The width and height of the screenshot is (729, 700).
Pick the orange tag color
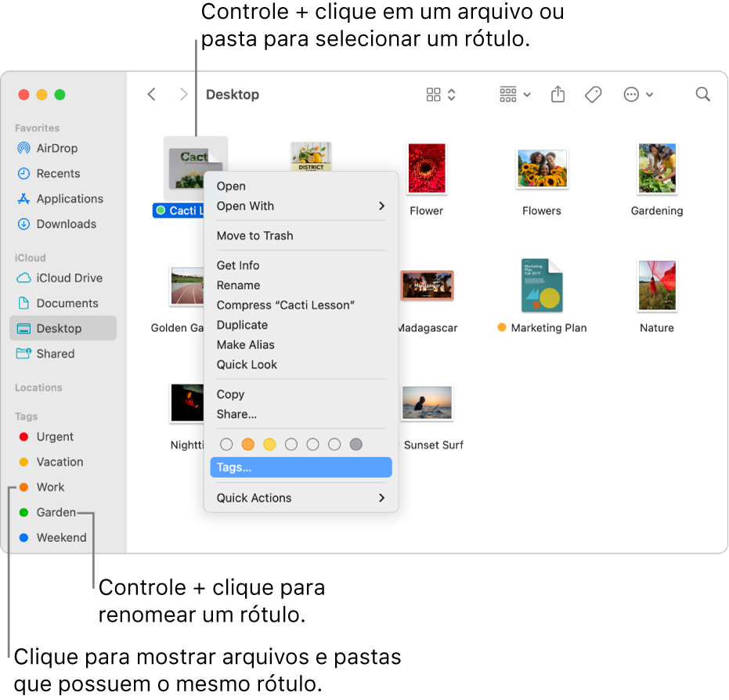(247, 445)
